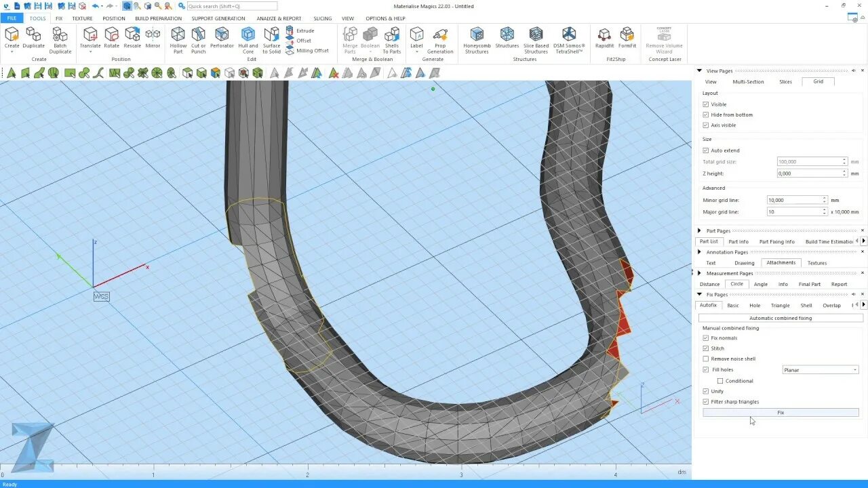This screenshot has height=488, width=868.
Task: Open the Hollow Part tool
Action: coord(178,40)
